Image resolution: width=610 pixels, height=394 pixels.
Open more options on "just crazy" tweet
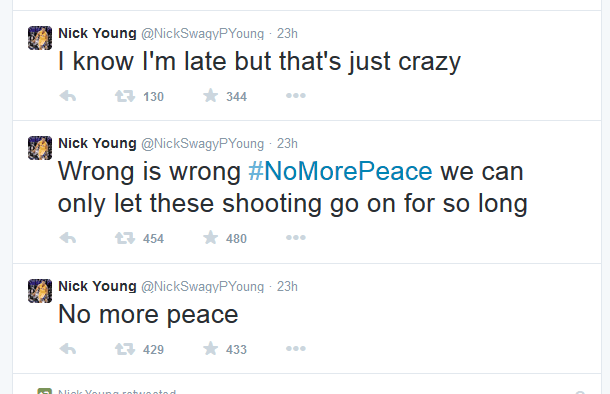coord(296,96)
